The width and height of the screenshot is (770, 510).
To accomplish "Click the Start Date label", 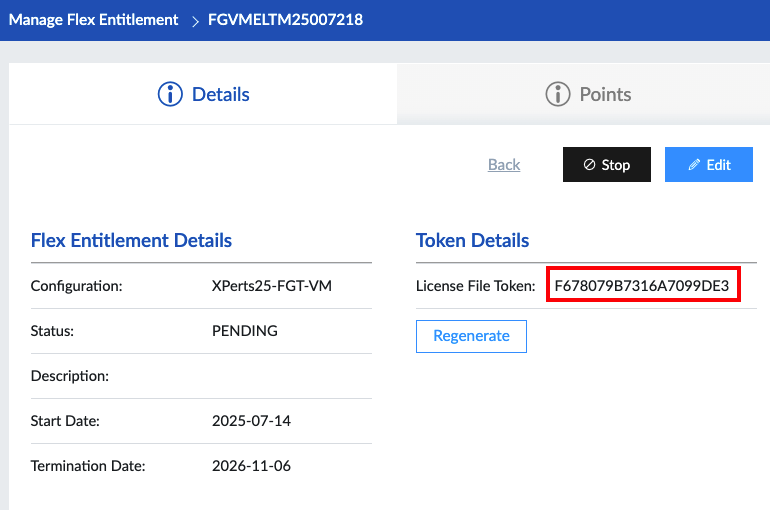I will [x=65, y=421].
